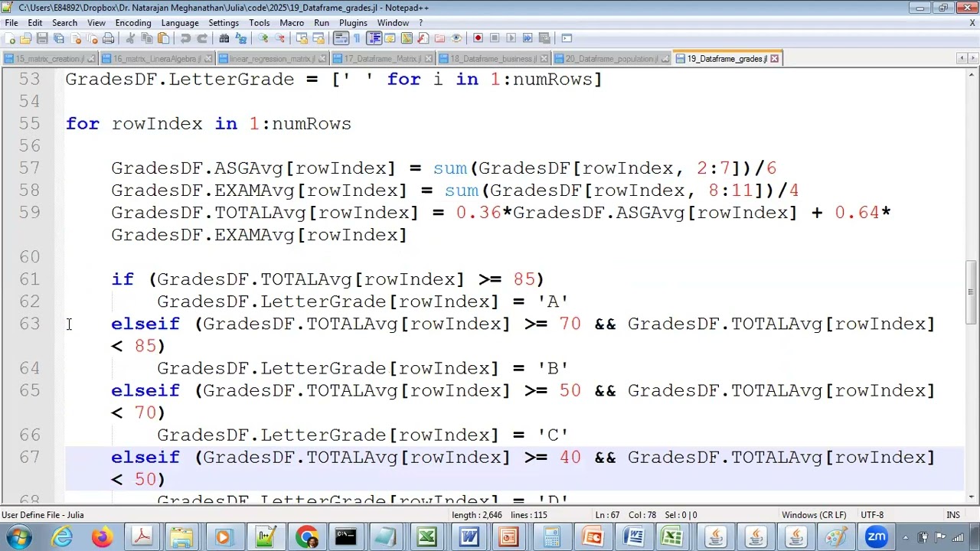Image resolution: width=980 pixels, height=551 pixels.
Task: Click the 'sum' function on line 57
Action: pos(450,168)
